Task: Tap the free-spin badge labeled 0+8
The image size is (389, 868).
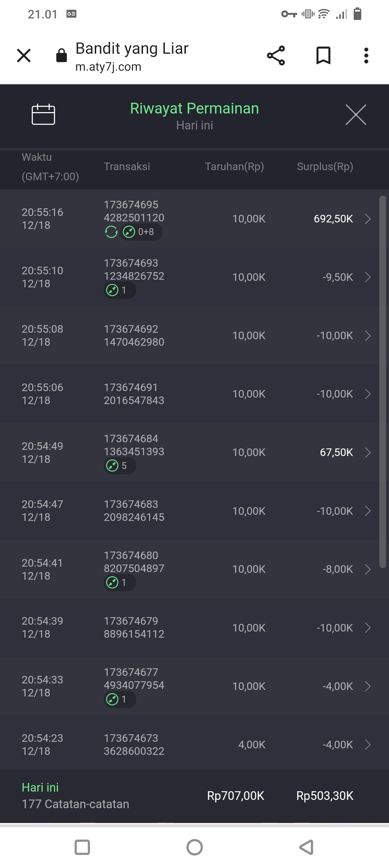Action: [141, 232]
